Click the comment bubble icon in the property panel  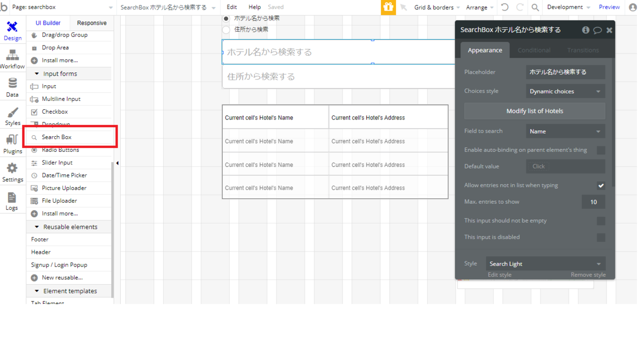(597, 30)
